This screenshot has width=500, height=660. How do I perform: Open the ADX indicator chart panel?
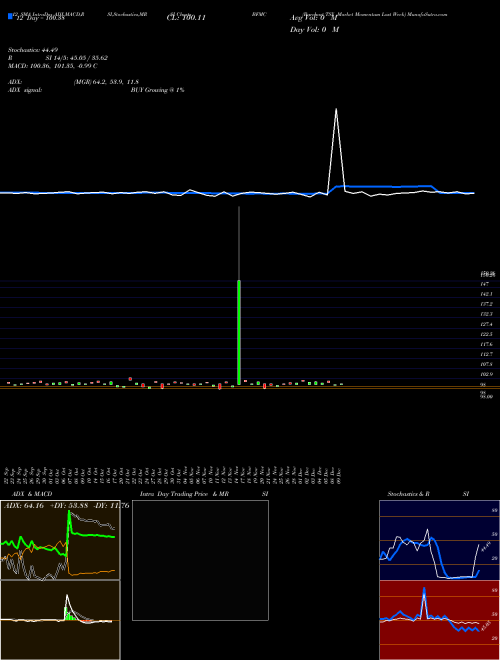click(x=60, y=540)
